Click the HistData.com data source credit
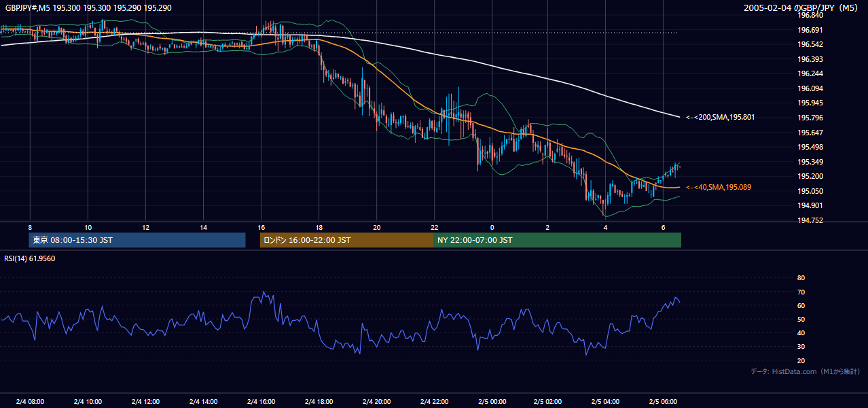This screenshot has height=408, width=868. pos(806,371)
